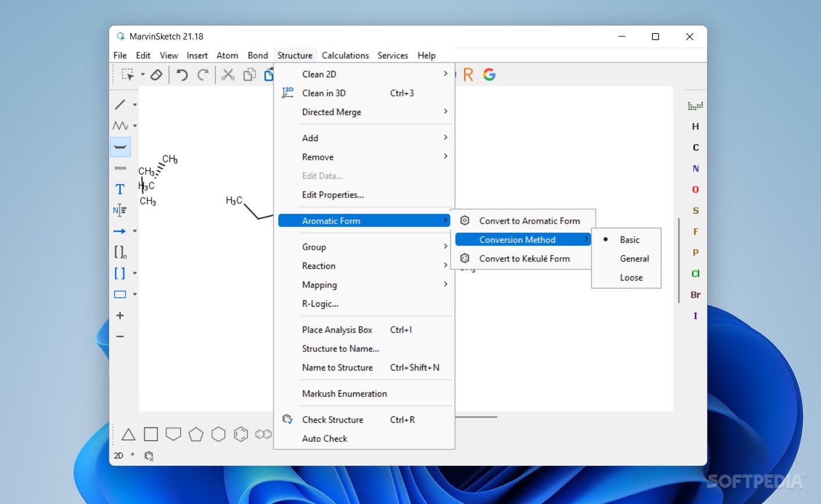Click the Undo icon
Viewport: 821px width, 504px height.
pyautogui.click(x=182, y=74)
